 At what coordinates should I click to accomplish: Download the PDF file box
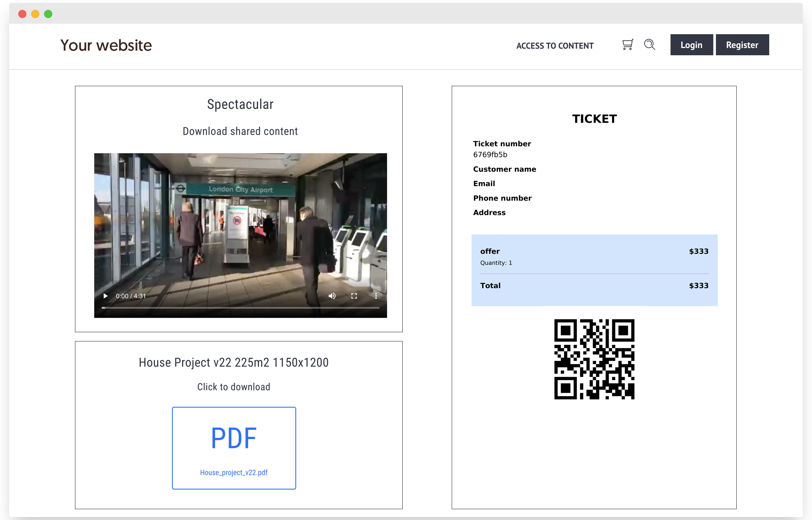pos(234,447)
